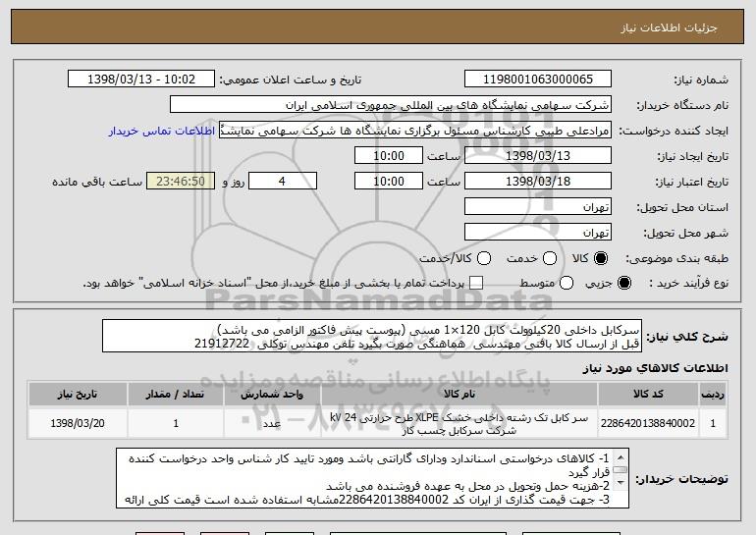Click the scroll up arrow in buyer notes
This screenshot has width=756, height=535.
coord(621,456)
